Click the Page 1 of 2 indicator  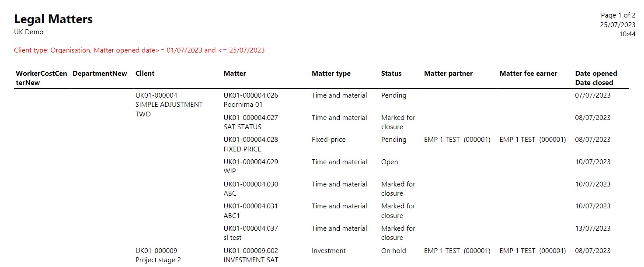coord(618,15)
